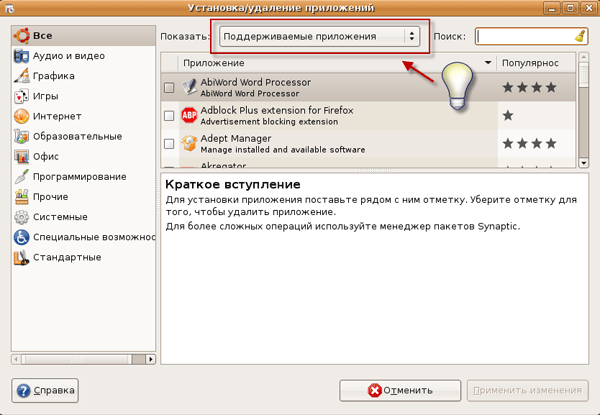Select the Все category
The image size is (600, 415).
coord(42,36)
